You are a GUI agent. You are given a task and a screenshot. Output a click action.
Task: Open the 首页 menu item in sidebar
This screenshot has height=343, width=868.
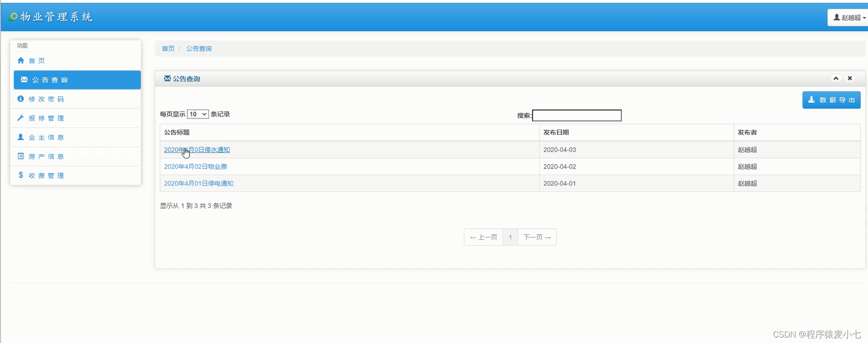[x=75, y=61]
